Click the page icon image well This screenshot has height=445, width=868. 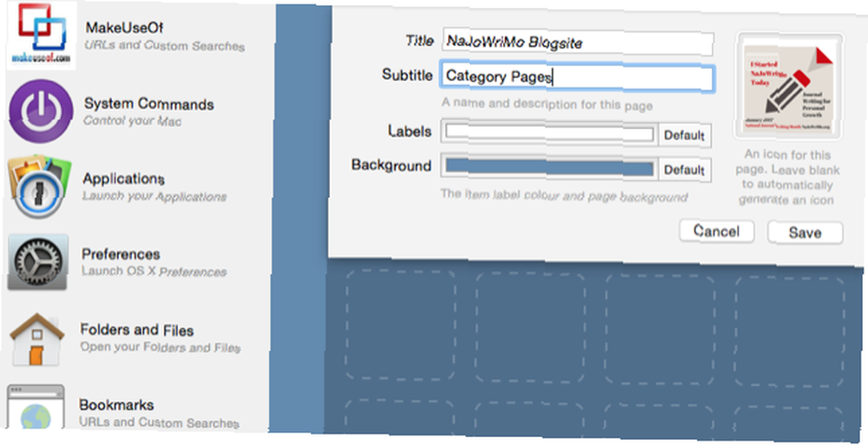[789, 86]
